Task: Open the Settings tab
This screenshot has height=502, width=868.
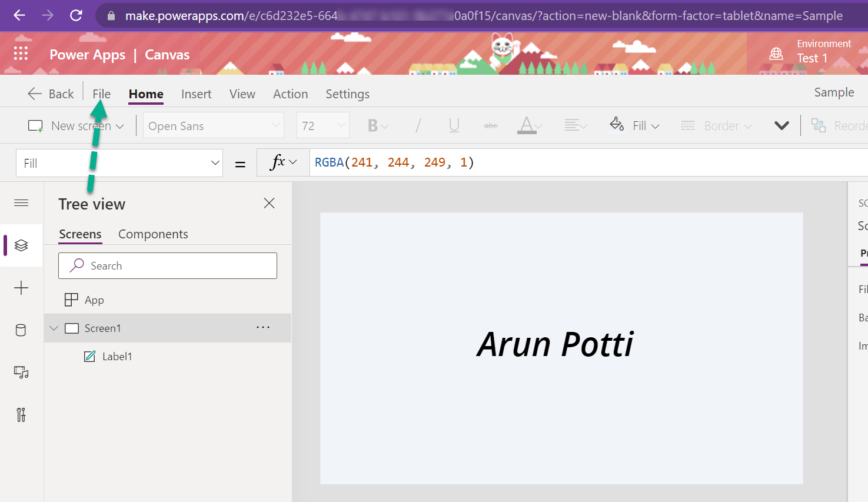Action: coord(347,94)
